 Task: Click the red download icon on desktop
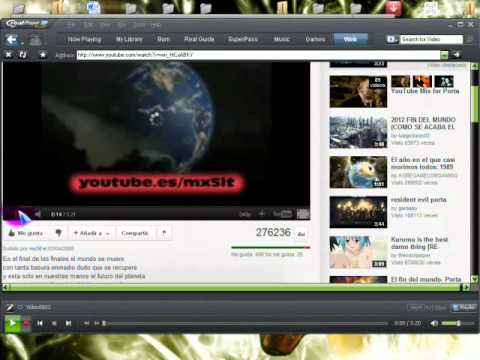(x=393, y=8)
